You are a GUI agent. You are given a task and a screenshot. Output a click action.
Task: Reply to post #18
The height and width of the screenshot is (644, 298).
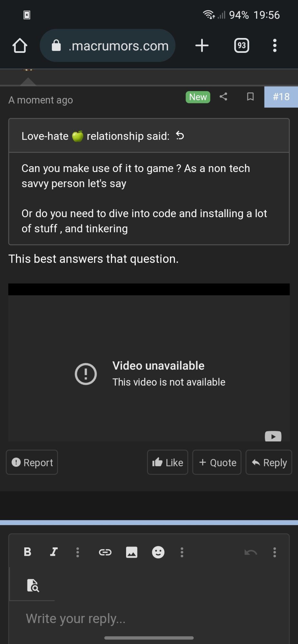269,462
